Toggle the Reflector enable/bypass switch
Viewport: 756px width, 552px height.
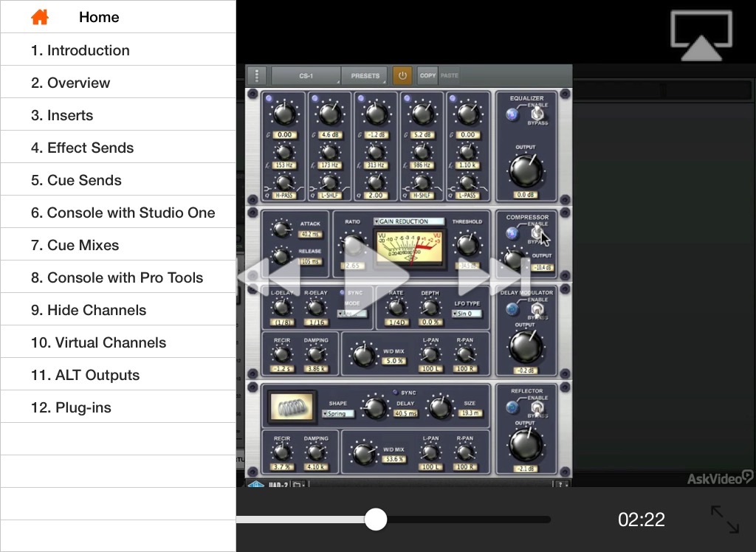[x=537, y=407]
